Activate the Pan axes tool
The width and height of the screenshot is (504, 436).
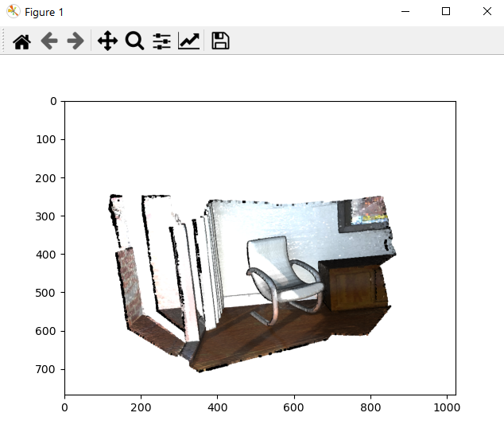point(107,41)
